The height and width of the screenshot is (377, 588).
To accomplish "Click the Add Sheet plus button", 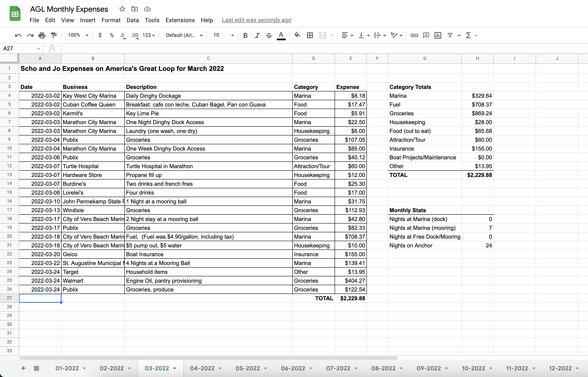I will [23, 368].
